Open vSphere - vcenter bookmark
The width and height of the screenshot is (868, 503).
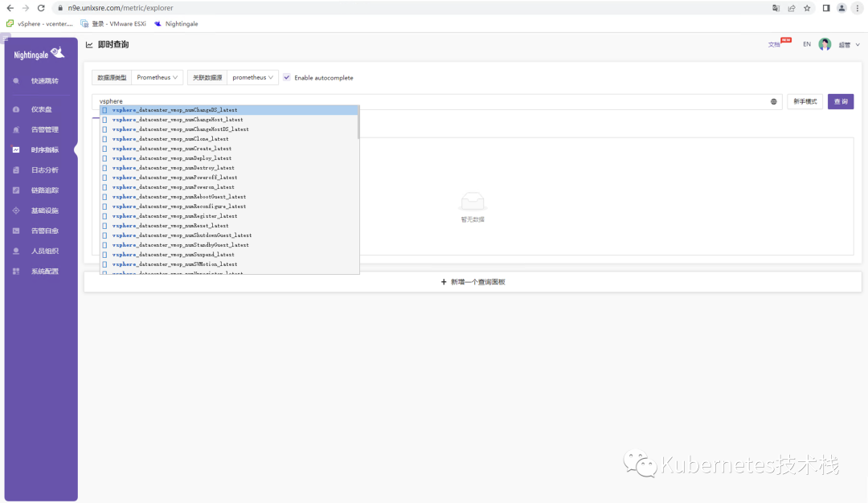coord(39,24)
